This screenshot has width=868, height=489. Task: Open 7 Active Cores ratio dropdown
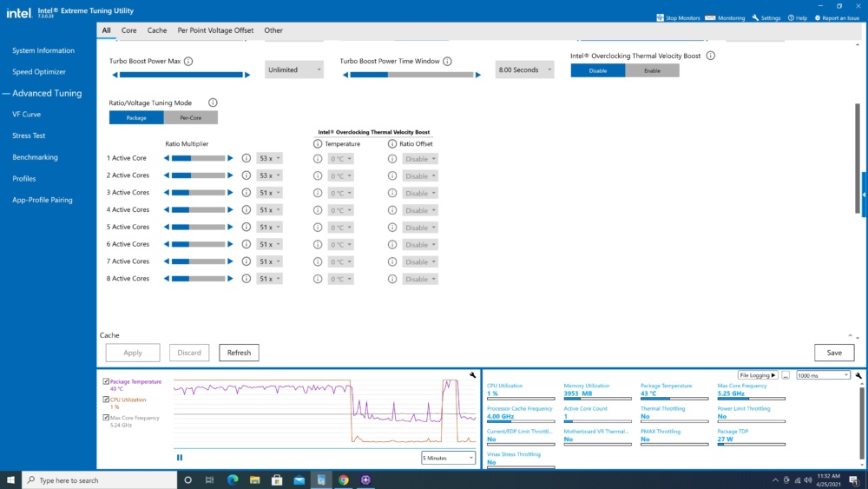(x=269, y=261)
